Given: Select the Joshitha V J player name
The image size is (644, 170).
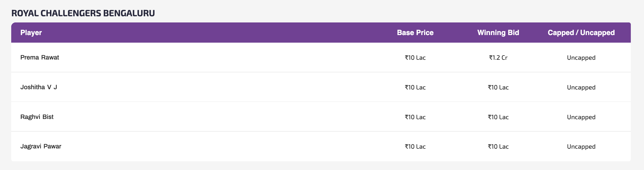Looking at the screenshot, I should tap(39, 87).
